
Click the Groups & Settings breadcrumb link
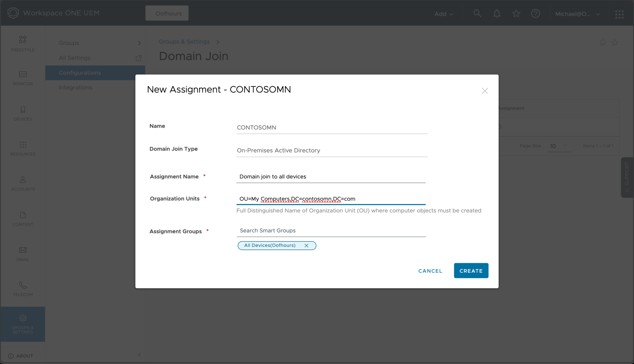pyautogui.click(x=184, y=42)
